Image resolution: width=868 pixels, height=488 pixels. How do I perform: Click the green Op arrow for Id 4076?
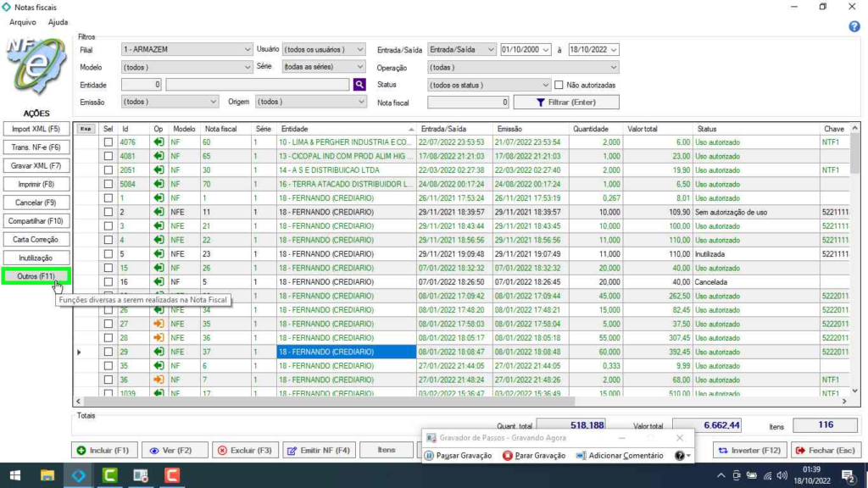coord(159,142)
